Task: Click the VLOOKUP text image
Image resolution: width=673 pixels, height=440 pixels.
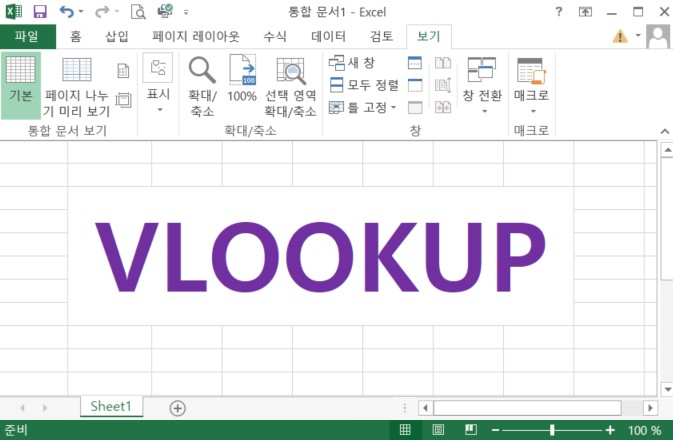Action: (321, 257)
